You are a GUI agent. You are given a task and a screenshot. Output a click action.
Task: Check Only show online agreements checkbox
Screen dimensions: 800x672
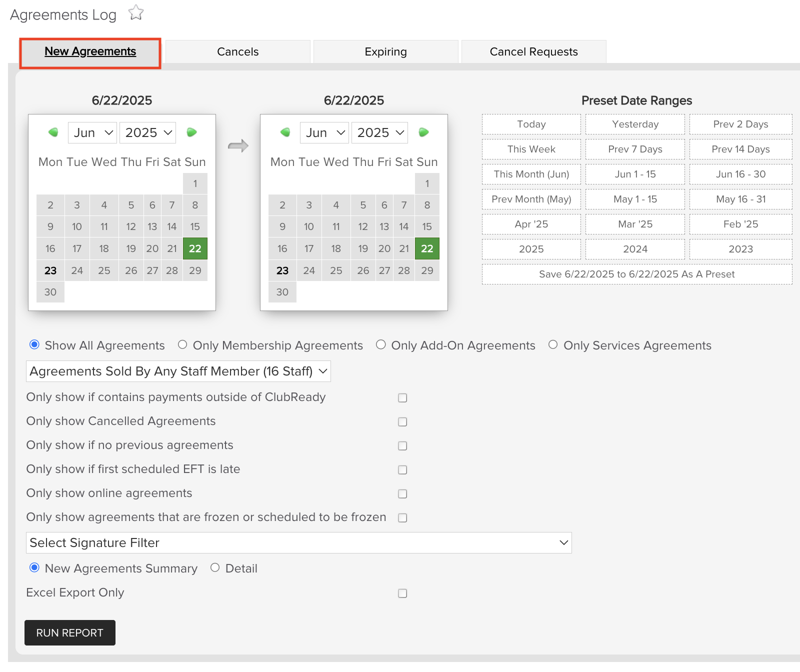pyautogui.click(x=402, y=494)
